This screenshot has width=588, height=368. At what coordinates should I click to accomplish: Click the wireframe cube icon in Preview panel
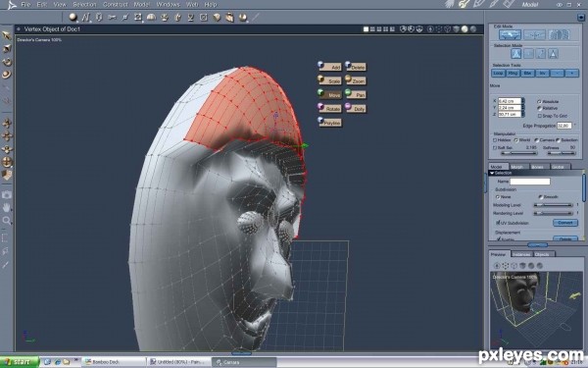click(x=514, y=266)
